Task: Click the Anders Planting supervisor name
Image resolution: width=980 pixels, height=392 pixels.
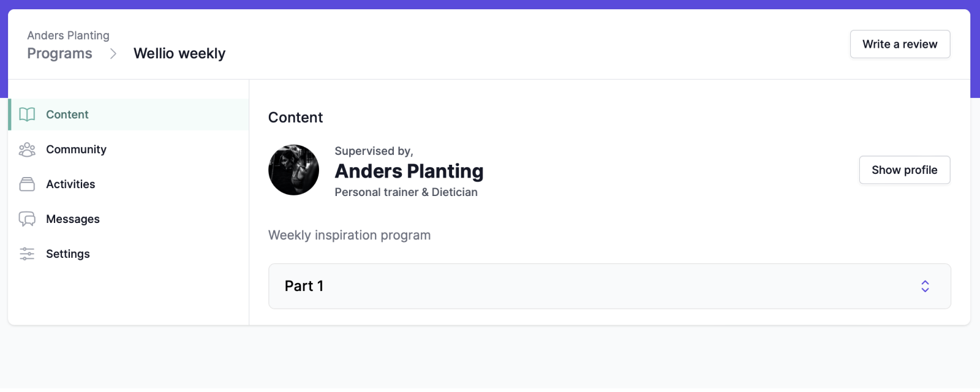Action: 409,171
